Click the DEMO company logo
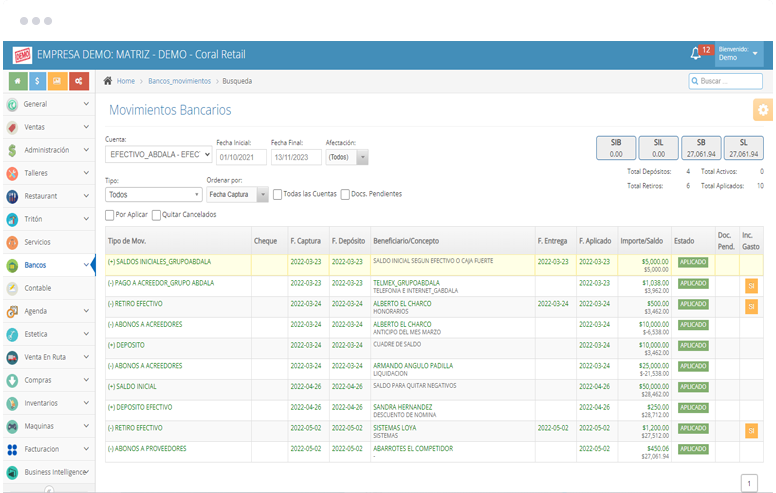Viewport: 776px width, 493px height. [23, 55]
